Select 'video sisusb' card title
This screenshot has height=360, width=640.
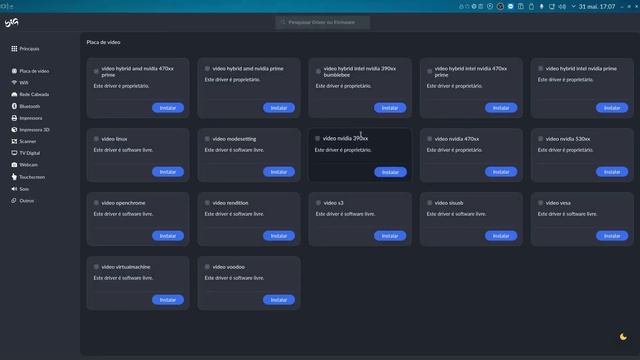coord(449,203)
